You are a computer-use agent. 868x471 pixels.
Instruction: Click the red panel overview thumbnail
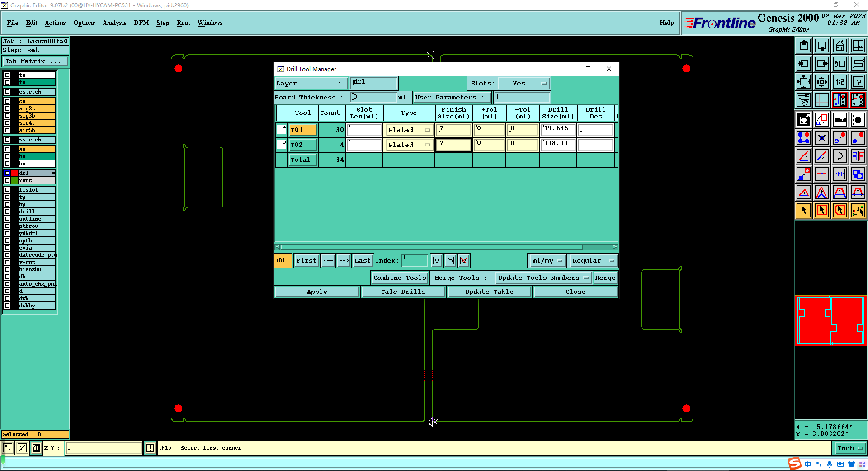[831, 321]
